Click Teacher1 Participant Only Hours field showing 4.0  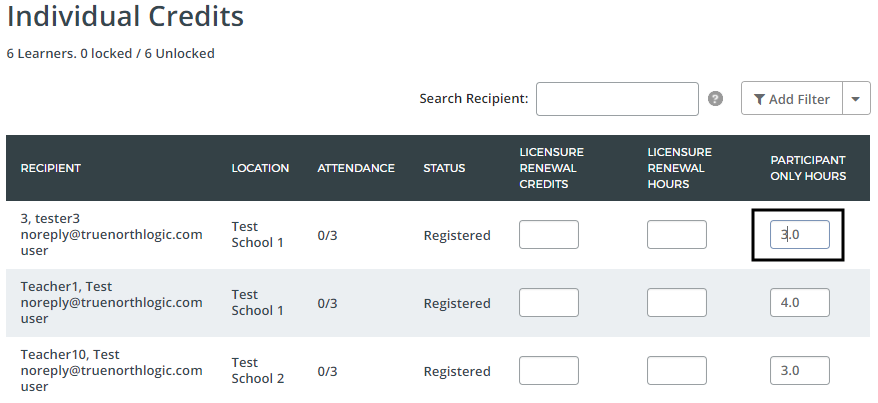click(x=800, y=303)
